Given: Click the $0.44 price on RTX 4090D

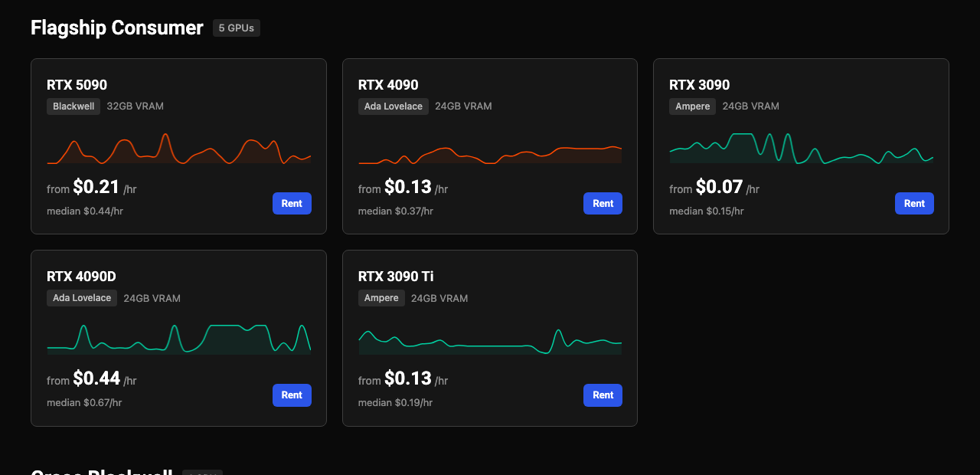Looking at the screenshot, I should tap(96, 378).
